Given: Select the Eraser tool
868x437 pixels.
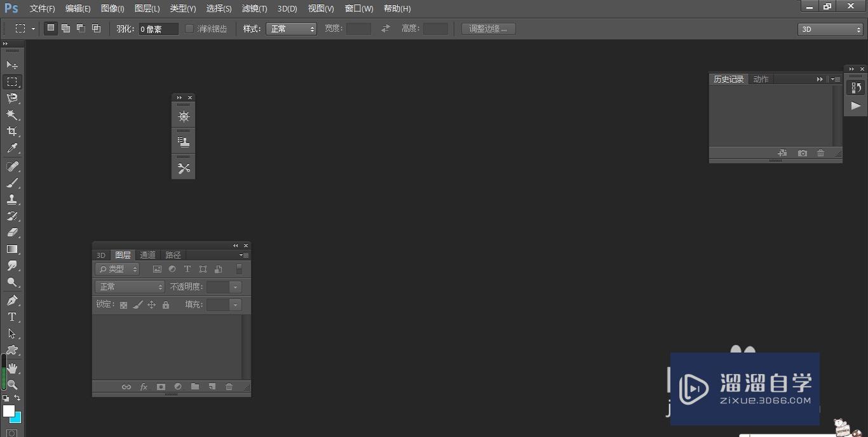Looking at the screenshot, I should [12, 232].
